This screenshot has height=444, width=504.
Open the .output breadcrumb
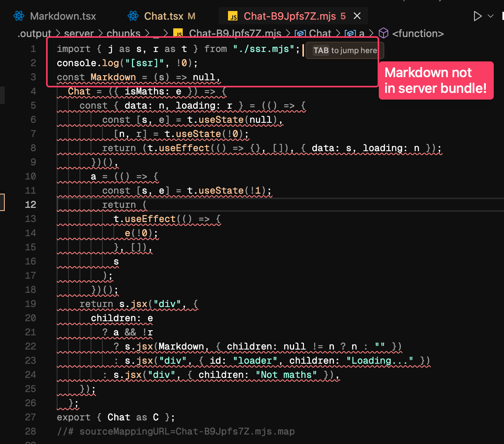pos(34,33)
